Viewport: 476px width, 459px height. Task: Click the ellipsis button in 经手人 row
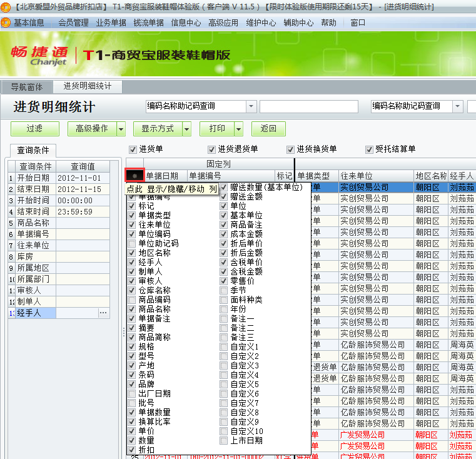[103, 313]
